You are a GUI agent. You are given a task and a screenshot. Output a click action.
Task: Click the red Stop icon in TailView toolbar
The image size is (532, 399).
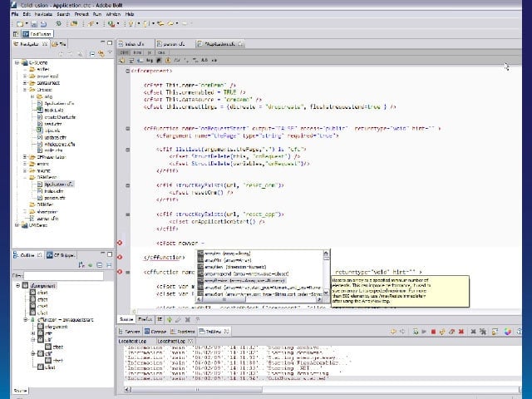click(x=433, y=332)
